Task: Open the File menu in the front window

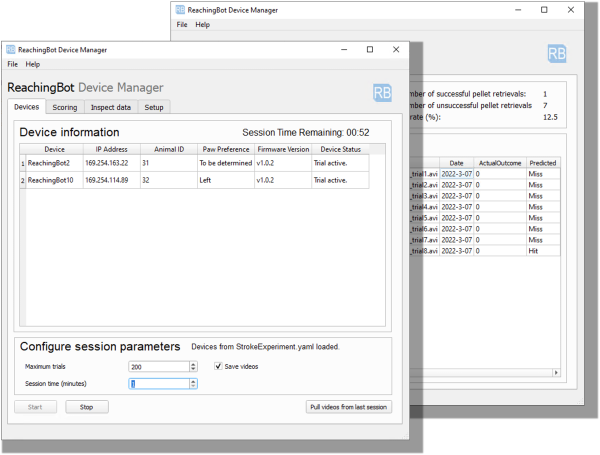Action: point(13,64)
